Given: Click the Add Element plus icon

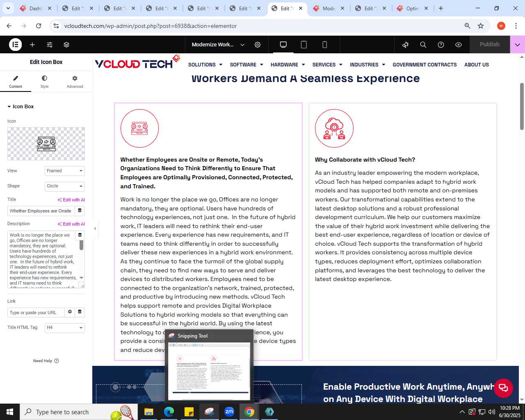Looking at the screenshot, I should click(32, 45).
